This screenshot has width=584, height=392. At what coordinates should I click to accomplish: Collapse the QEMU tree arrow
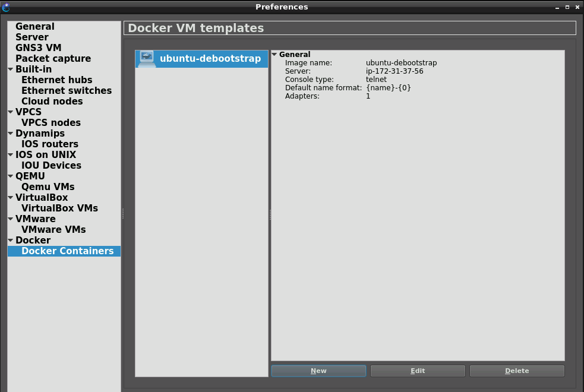(11, 176)
